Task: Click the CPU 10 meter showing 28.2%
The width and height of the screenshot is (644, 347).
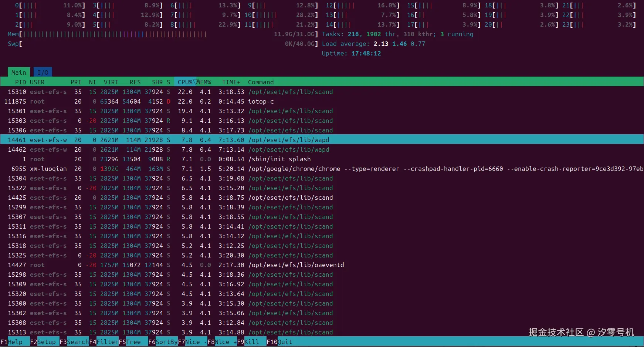Action: click(x=281, y=15)
